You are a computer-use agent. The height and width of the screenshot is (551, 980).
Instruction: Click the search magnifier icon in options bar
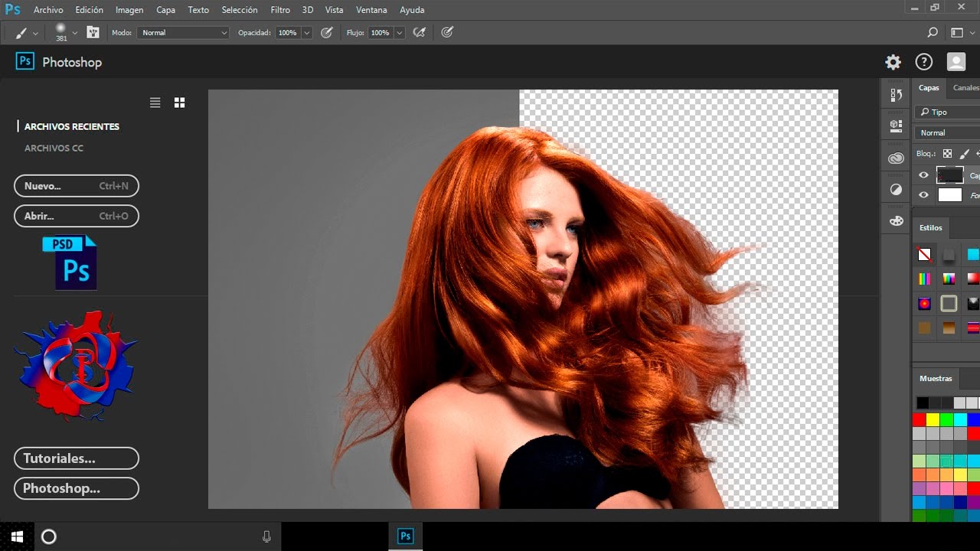tap(933, 32)
